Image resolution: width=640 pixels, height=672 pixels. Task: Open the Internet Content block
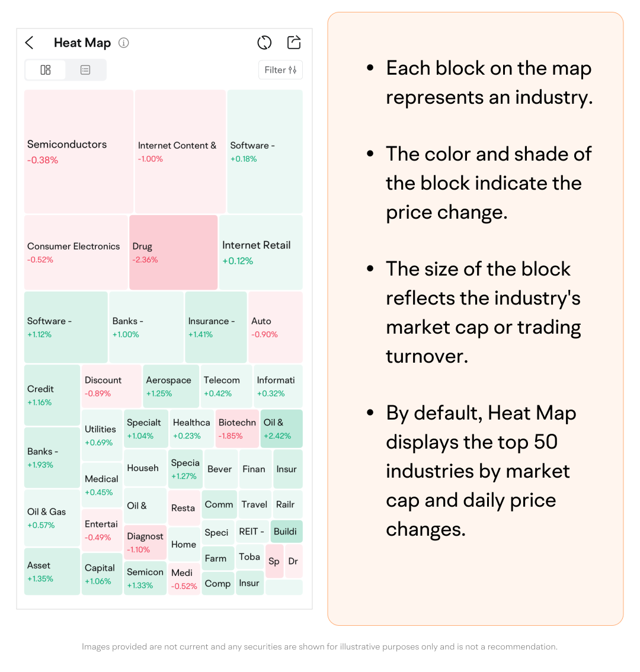pos(180,152)
